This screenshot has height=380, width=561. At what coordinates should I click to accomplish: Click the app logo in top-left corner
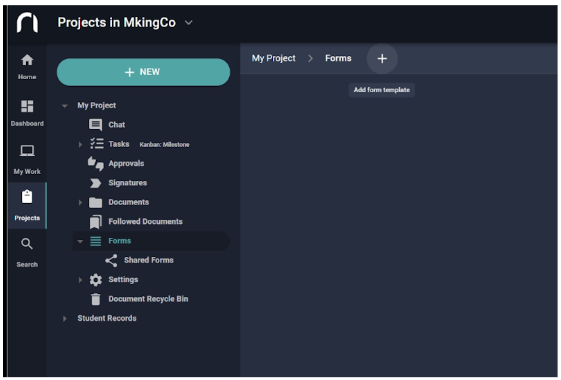tap(27, 23)
